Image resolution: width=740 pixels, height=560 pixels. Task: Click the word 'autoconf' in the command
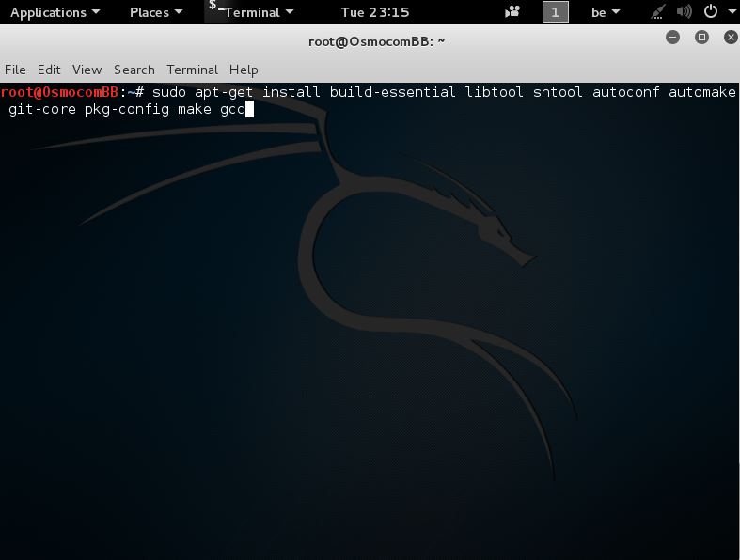pyautogui.click(x=626, y=92)
